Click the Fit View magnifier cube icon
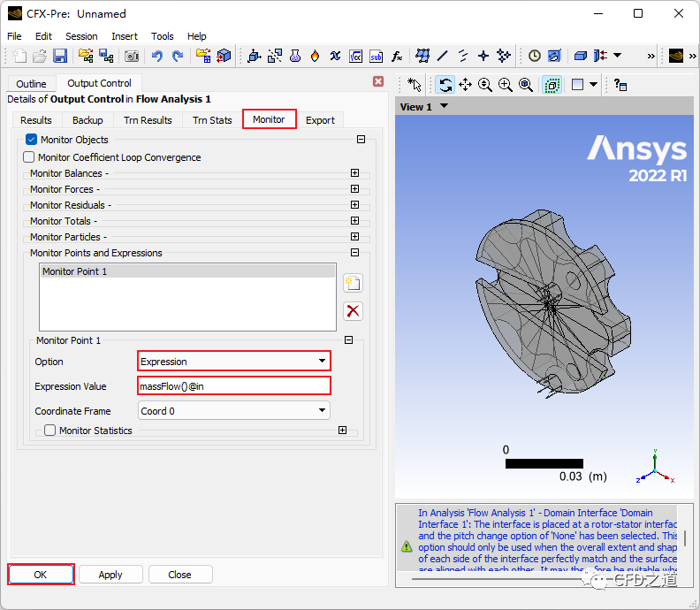This screenshot has width=700, height=610. pos(526,84)
